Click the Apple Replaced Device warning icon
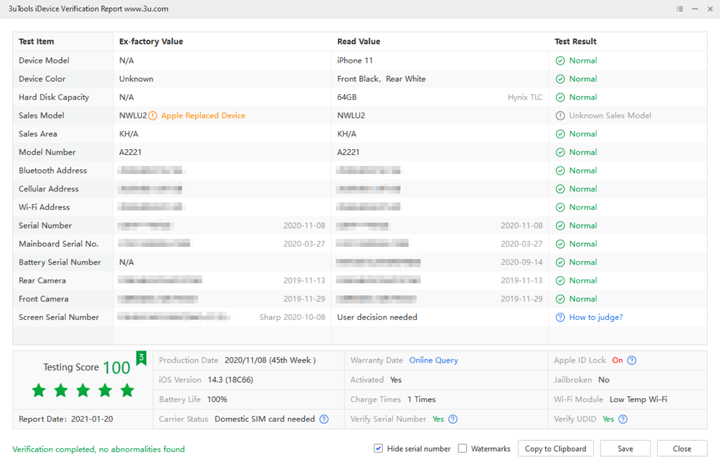720x472 pixels. [x=152, y=116]
